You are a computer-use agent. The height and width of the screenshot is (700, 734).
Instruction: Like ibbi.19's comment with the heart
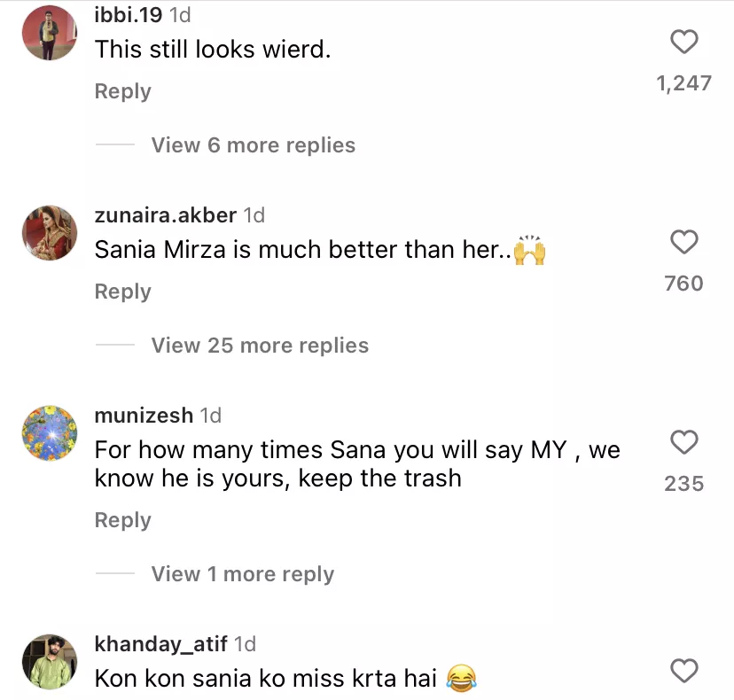683,42
